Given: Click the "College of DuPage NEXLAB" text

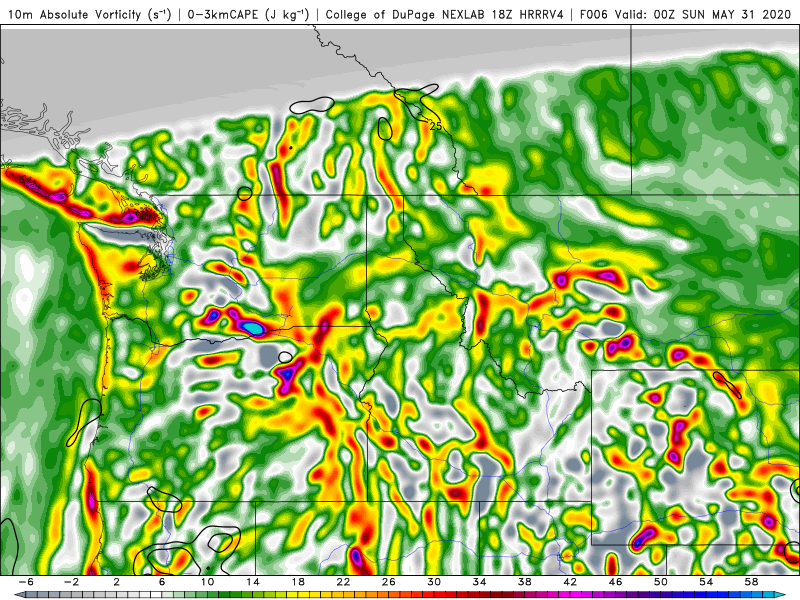Looking at the screenshot, I should 405,15.
